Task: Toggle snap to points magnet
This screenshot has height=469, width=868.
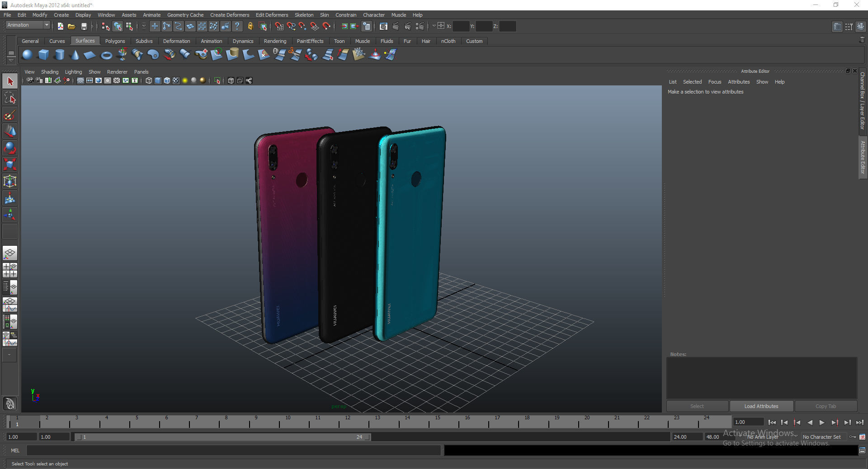Action: 303,26
